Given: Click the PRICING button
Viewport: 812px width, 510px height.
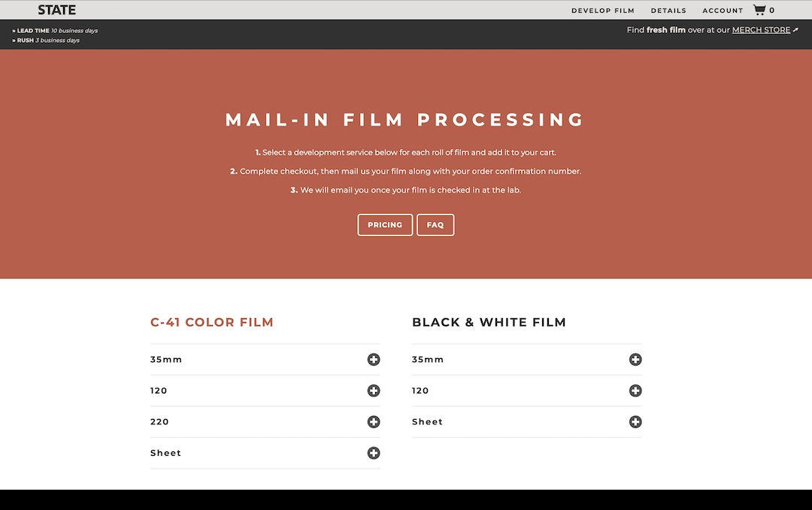Looking at the screenshot, I should [385, 224].
